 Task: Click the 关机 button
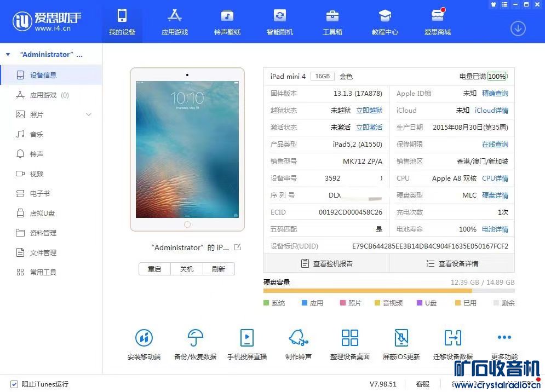pos(187,269)
